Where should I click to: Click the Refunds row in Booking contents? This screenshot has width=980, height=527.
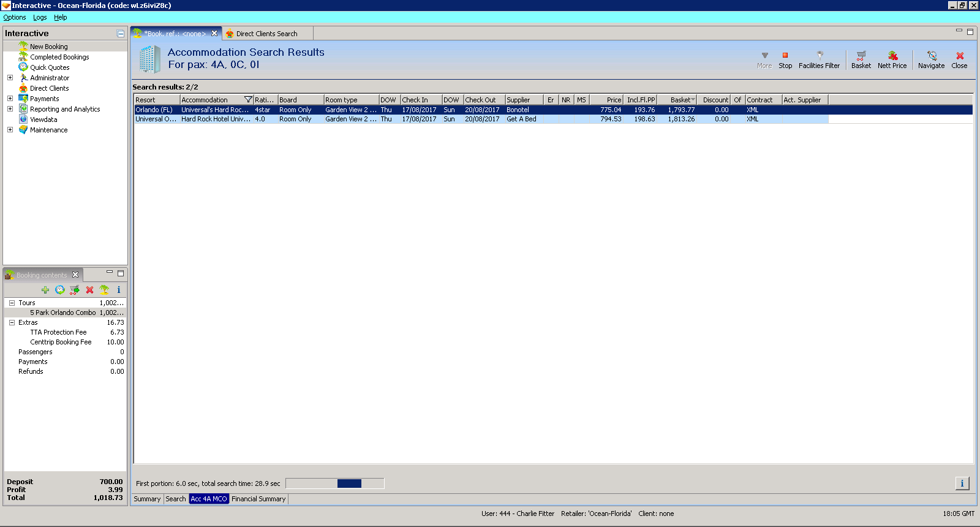(x=65, y=371)
